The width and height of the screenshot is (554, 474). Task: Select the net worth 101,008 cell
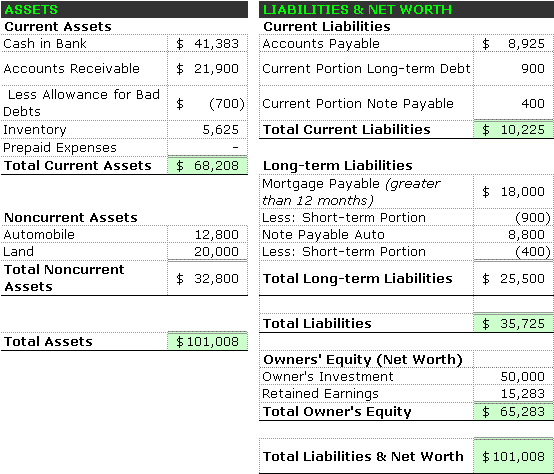[x=513, y=456]
